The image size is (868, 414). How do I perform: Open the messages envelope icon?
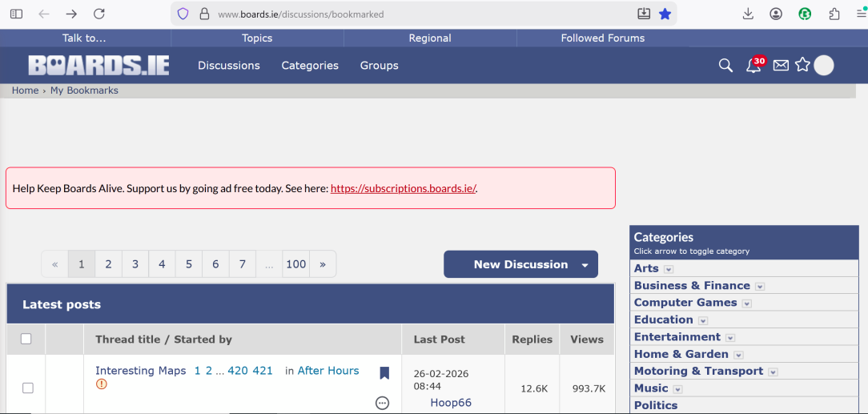781,66
